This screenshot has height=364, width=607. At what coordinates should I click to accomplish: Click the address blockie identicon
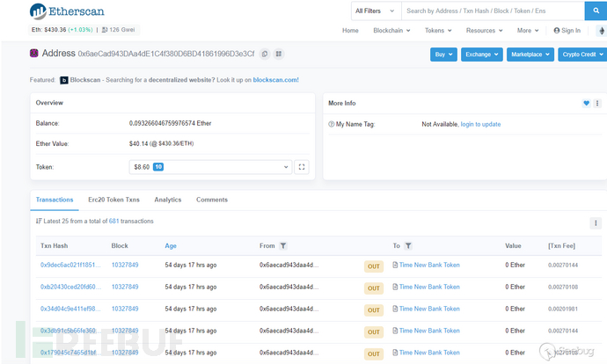point(34,53)
